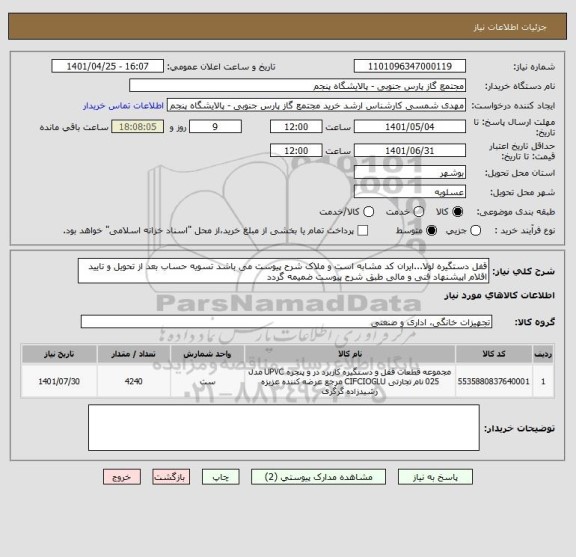Click the تاریخ نیاز column header

pos(59,354)
